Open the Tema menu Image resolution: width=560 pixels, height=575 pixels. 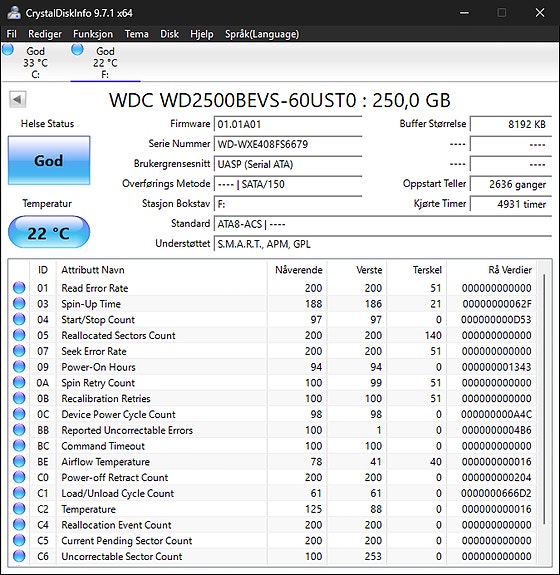click(x=136, y=34)
